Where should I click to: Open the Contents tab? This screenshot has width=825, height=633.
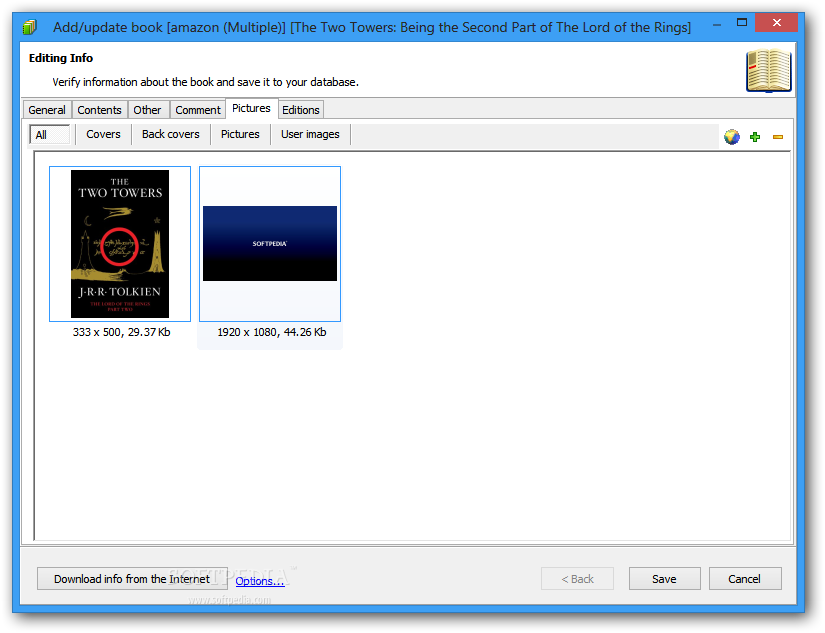[x=99, y=110]
